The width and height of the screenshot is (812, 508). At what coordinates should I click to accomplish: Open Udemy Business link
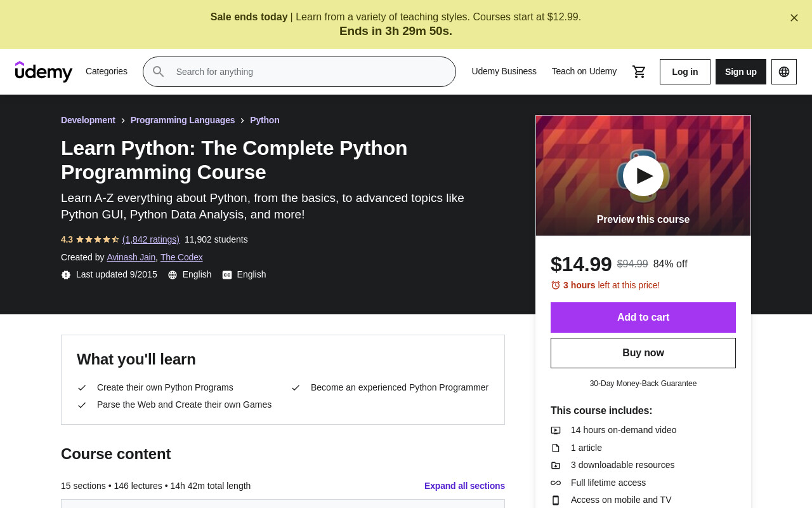[504, 71]
